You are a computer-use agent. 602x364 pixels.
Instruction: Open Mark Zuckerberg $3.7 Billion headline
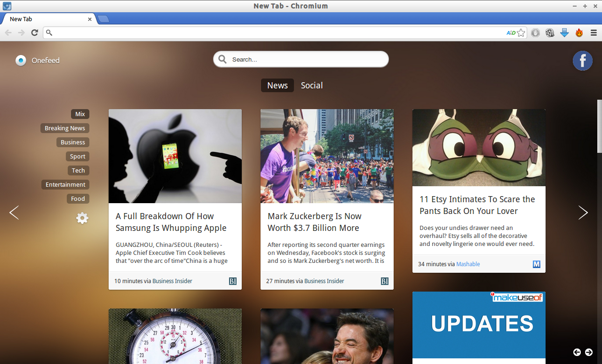315,222
